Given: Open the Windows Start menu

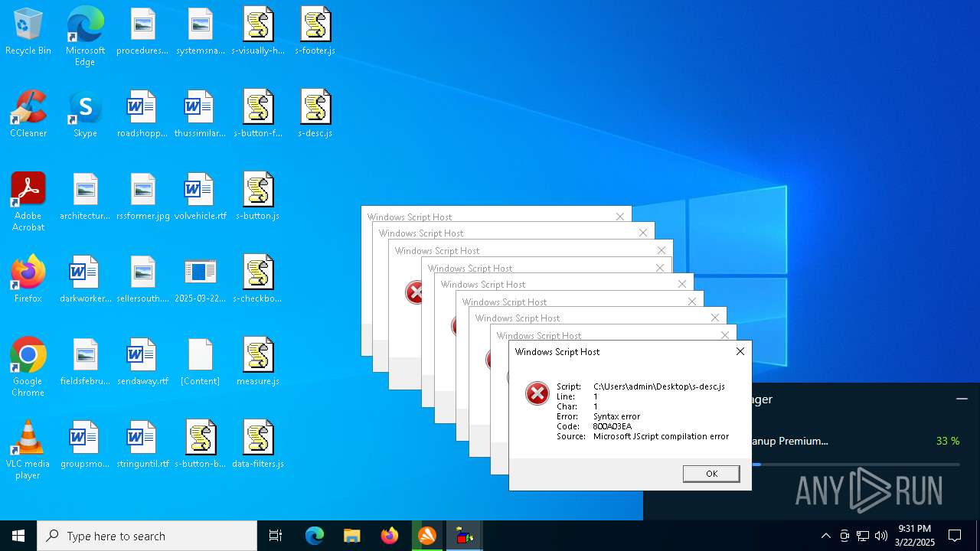Looking at the screenshot, I should coord(18,536).
